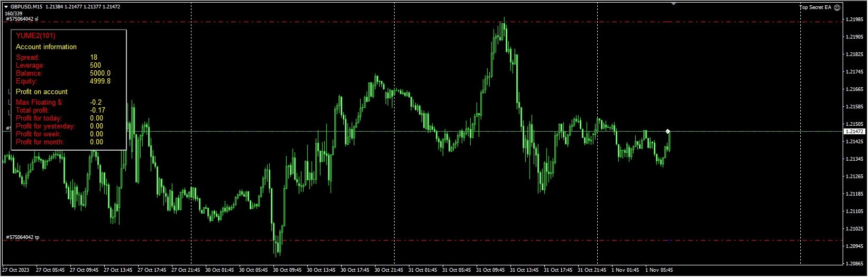This screenshot has width=868, height=277.
Task: Click the 31 Oct 05:45 time axis label
Action: tap(456, 270)
